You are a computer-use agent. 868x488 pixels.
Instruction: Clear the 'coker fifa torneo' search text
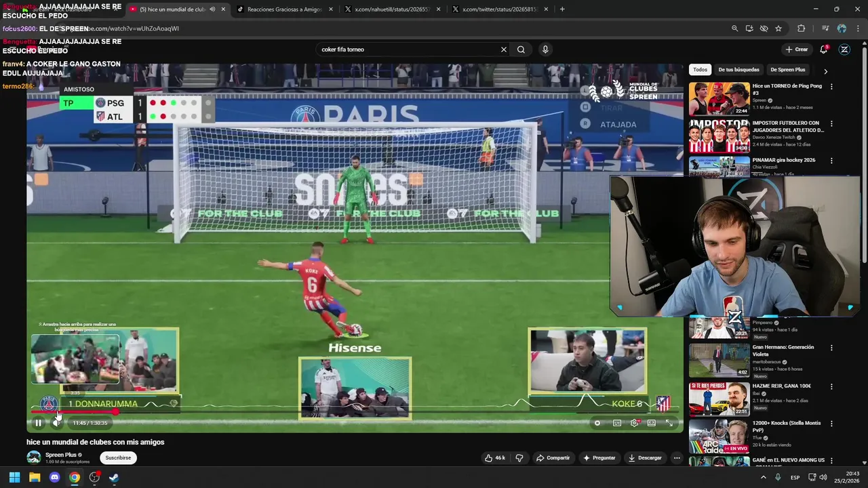pos(504,49)
